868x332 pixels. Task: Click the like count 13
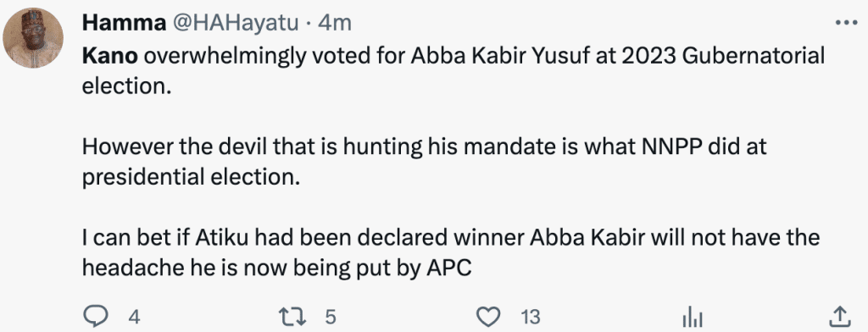click(x=530, y=318)
